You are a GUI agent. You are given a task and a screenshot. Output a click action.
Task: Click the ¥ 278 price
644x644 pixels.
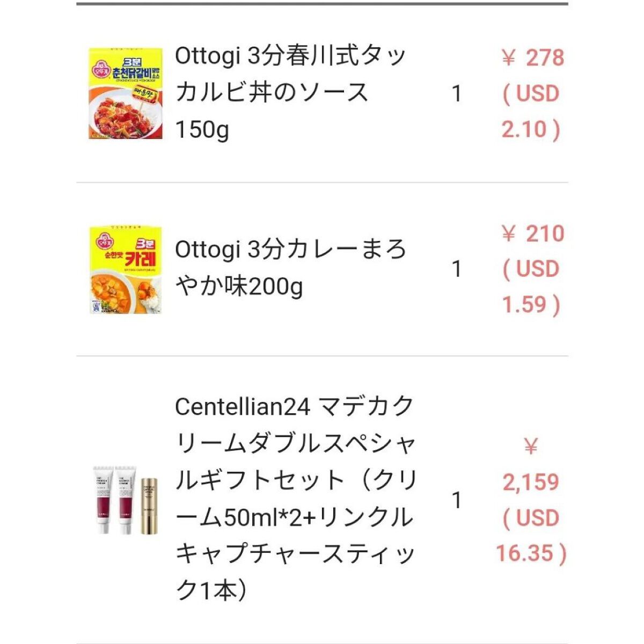[532, 58]
